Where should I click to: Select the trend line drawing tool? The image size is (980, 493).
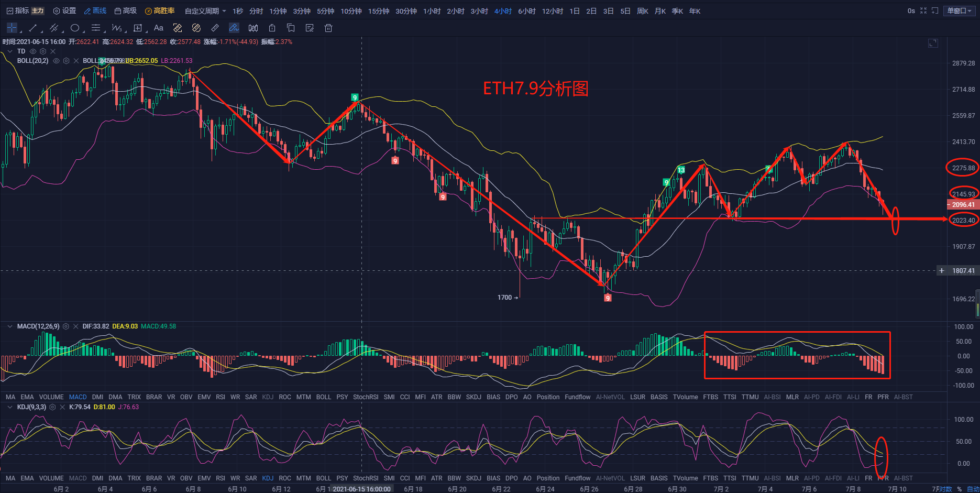[33, 28]
